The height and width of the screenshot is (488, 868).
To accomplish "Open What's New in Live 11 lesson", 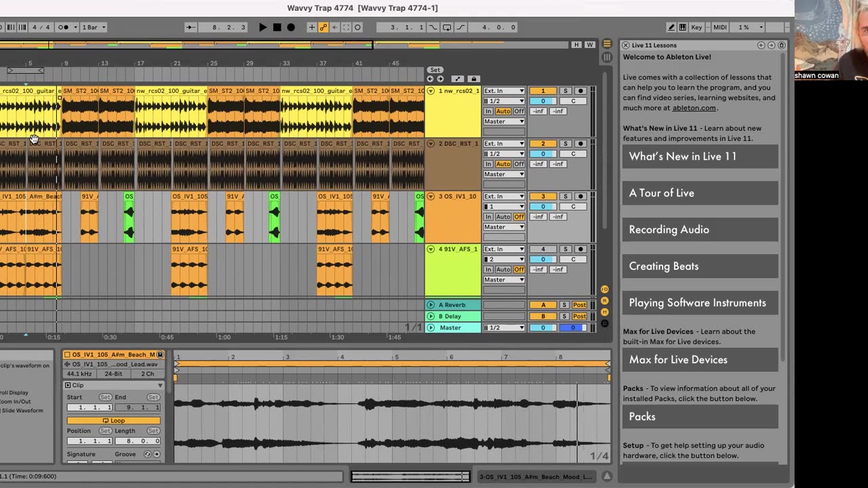I will click(x=700, y=157).
